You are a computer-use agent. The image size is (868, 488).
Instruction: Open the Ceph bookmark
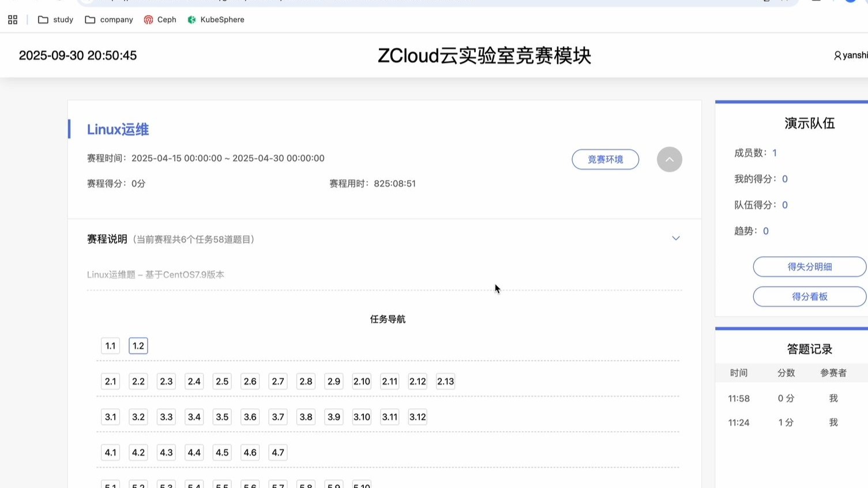click(160, 19)
